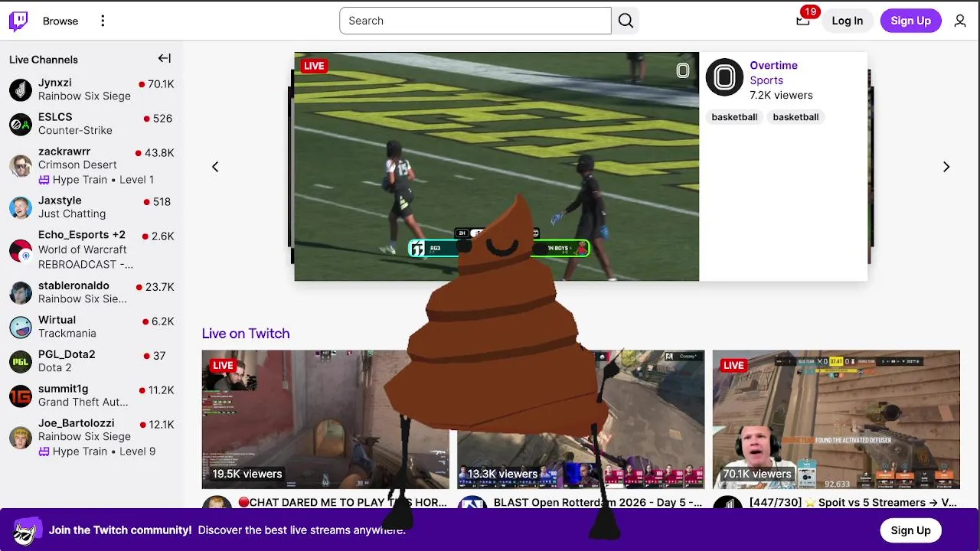This screenshot has width=980, height=551.
Task: Select Echo_Esports +2 in Live Channels
Action: pyautogui.click(x=92, y=249)
